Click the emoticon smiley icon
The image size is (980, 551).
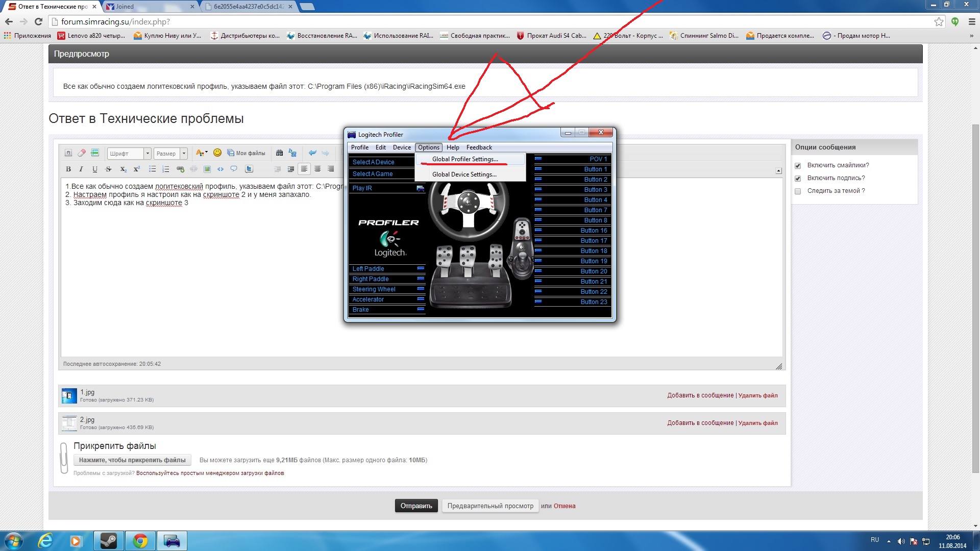(217, 153)
